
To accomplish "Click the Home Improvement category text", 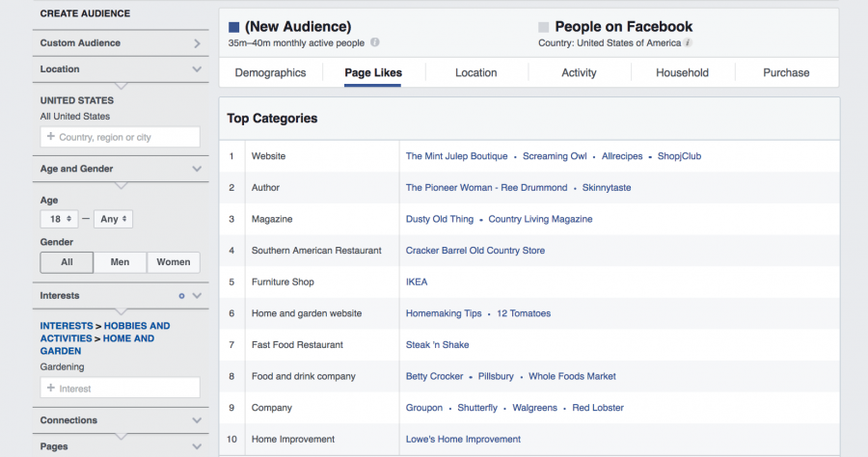I will tap(293, 440).
